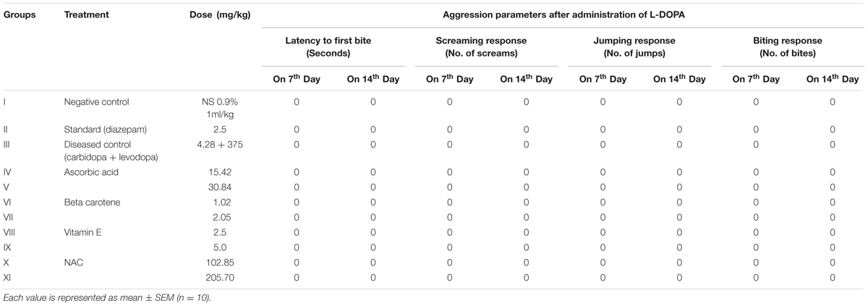Click the "Jumping response (No. of jumps)" header
Screen dimensions: 868x306
(x=641, y=48)
